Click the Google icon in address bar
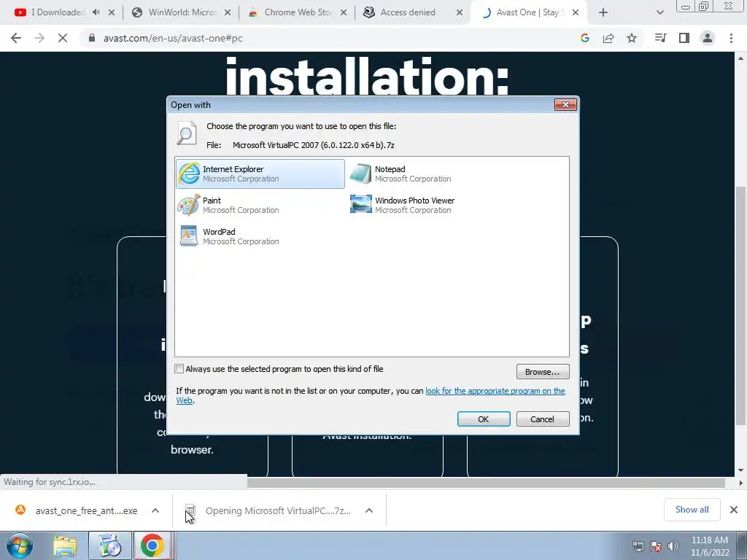This screenshot has height=560, width=747. coord(585,38)
